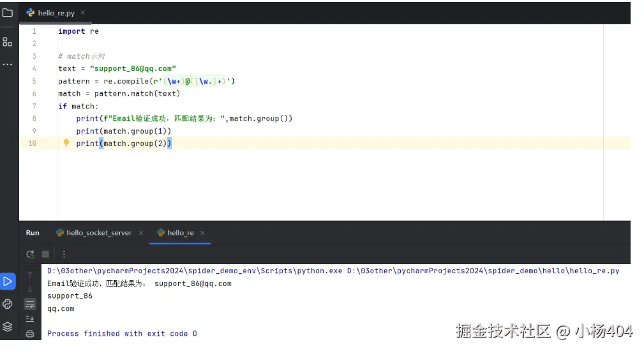Close the hello_re run tab
Screen dimensions: 644x351
click(x=202, y=233)
